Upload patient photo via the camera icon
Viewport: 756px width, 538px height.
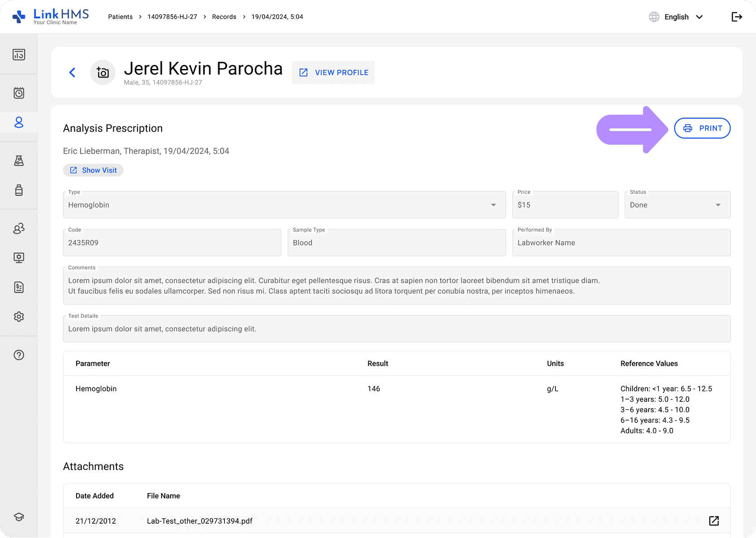103,73
